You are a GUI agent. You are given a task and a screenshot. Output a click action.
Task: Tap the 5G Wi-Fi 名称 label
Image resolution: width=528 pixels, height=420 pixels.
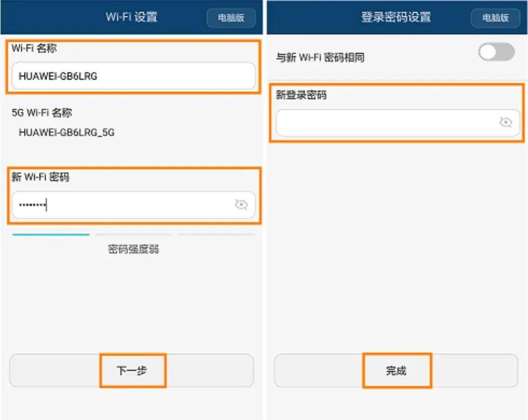click(42, 113)
